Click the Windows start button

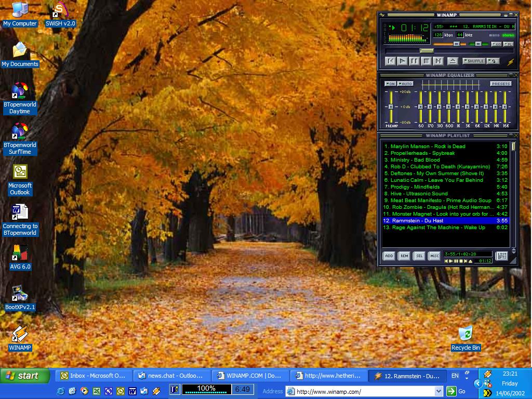(24, 376)
